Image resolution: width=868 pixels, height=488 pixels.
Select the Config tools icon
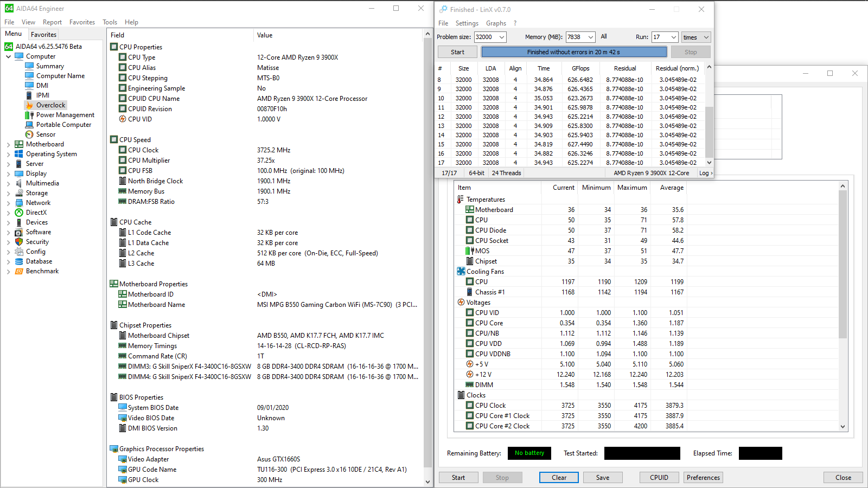(19, 252)
